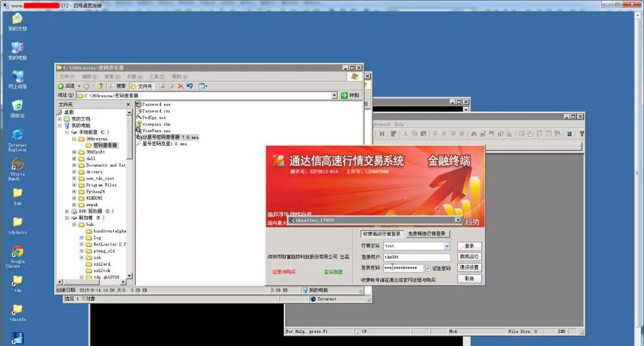Open the 行情主站 server dropdown
644x346 pixels.
[447, 246]
